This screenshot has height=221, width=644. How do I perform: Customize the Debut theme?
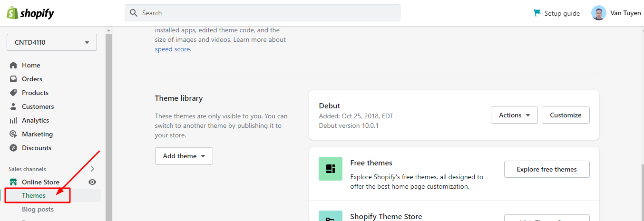coord(566,115)
